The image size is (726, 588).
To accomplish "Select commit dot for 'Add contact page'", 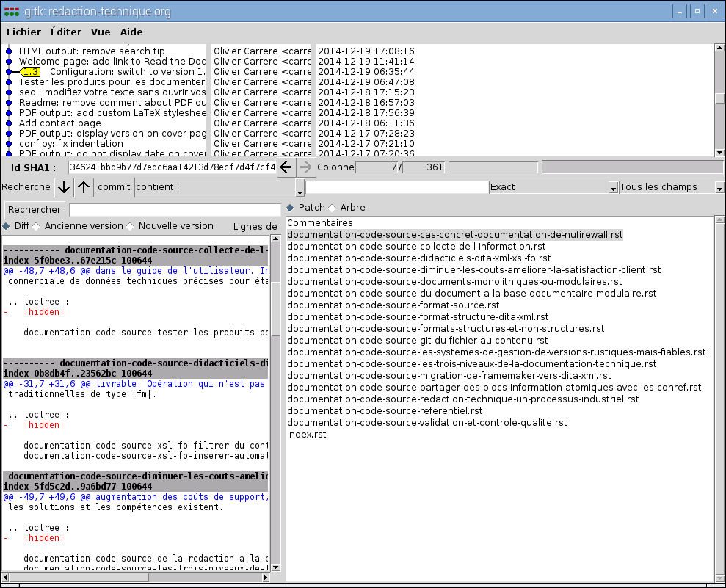I will (x=9, y=123).
